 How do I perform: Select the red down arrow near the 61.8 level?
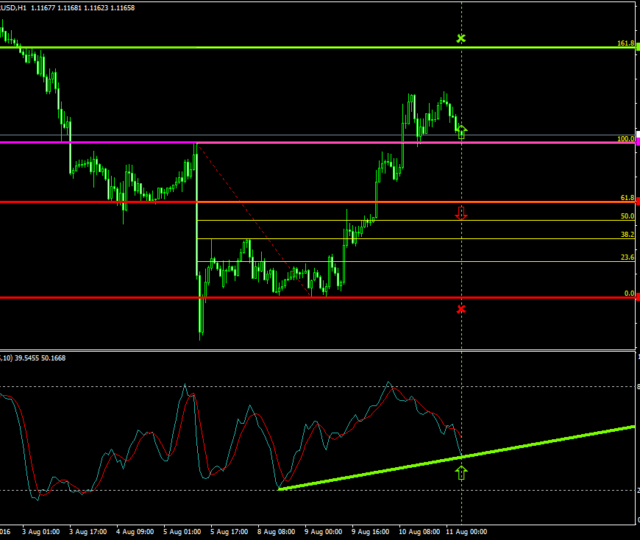click(461, 212)
